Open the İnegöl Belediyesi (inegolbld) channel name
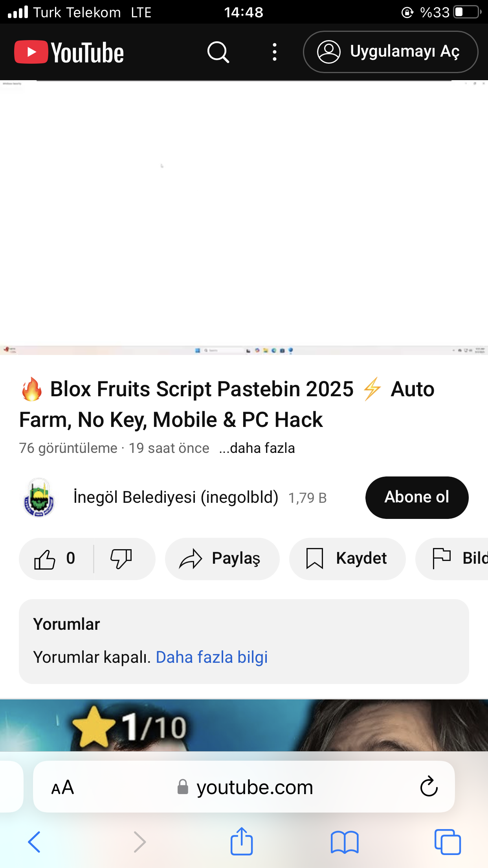The height and width of the screenshot is (868, 488). tap(176, 497)
